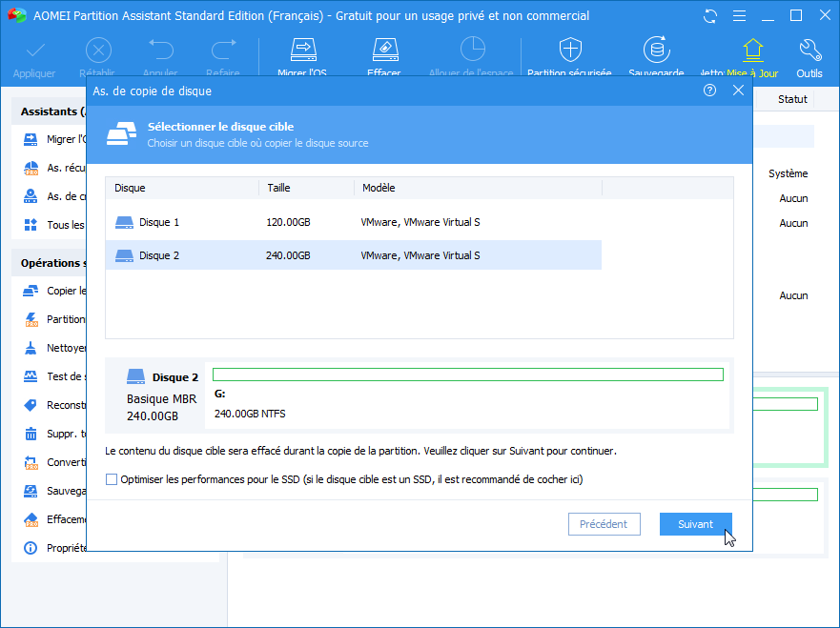
Task: Select Disque 2 row icon
Action: [124, 255]
